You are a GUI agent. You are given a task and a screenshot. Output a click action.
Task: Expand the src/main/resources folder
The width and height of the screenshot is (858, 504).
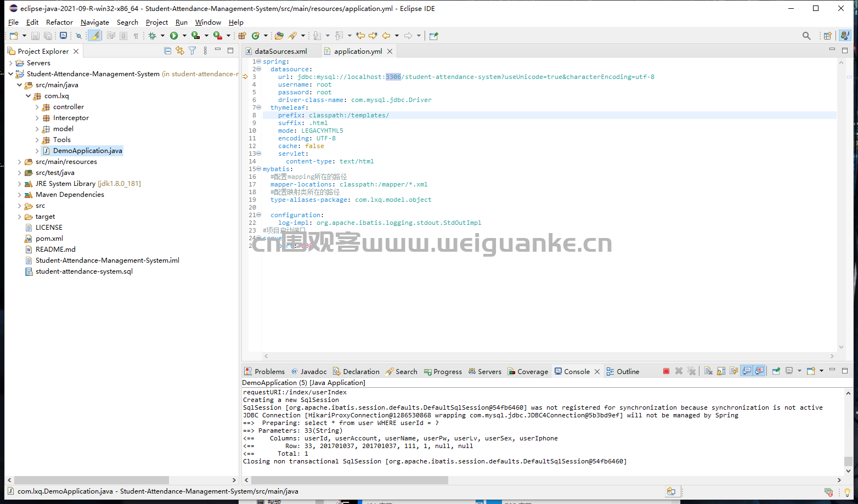[20, 162]
